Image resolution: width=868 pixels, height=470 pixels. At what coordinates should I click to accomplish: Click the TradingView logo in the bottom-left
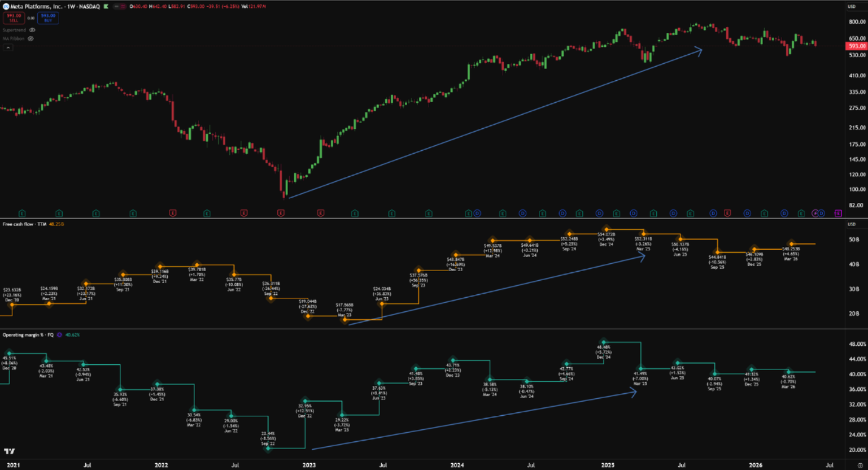point(9,451)
